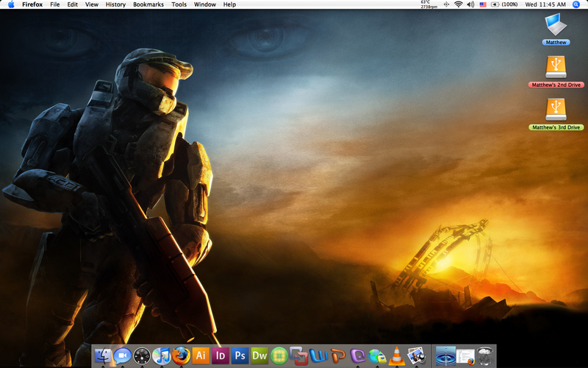Click the sync icon left of Wi-Fi
Viewport: 588px width, 368px height.
(446, 4)
